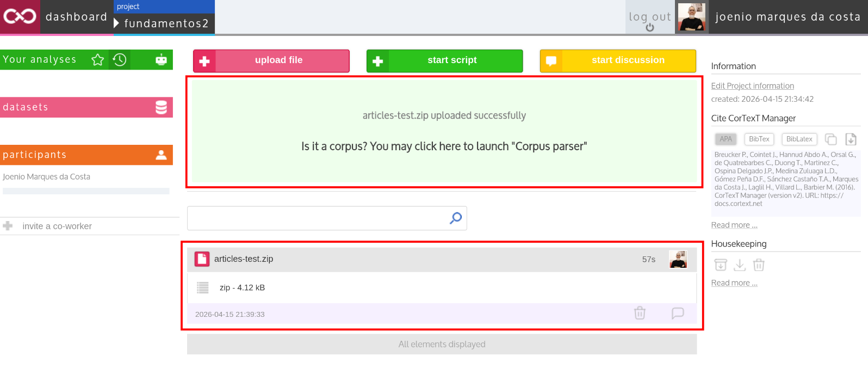
Task: Download the citation file icon
Action: pyautogui.click(x=851, y=139)
